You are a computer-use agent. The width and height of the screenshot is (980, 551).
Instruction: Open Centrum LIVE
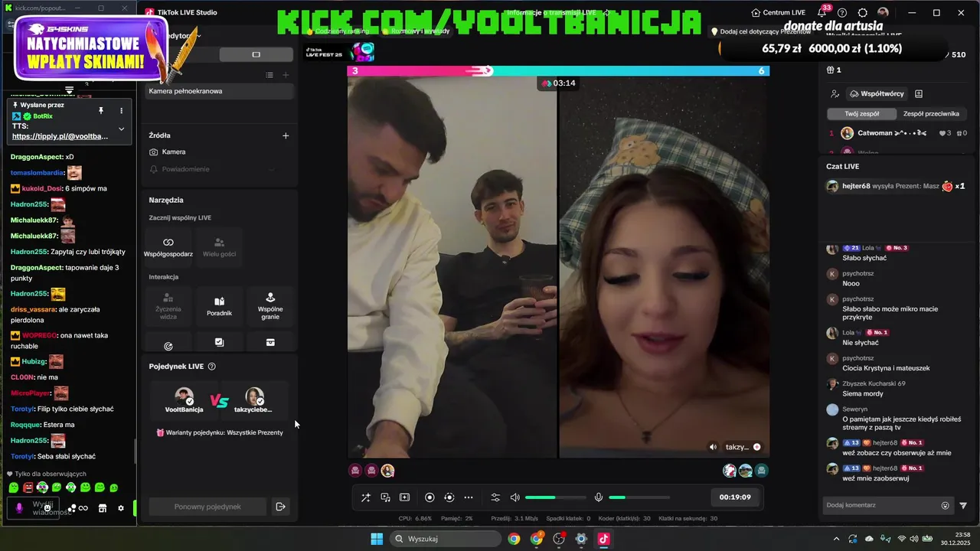(779, 13)
